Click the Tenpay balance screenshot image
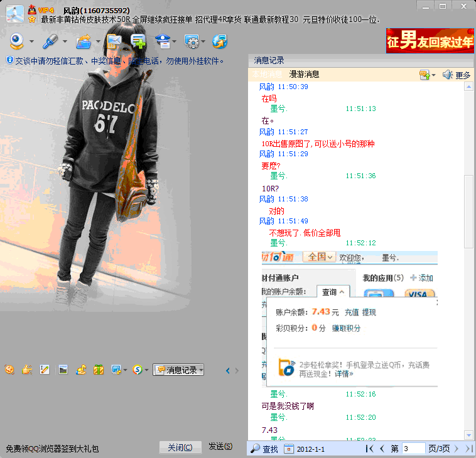Screen dimensions: 476x458 point(349,319)
